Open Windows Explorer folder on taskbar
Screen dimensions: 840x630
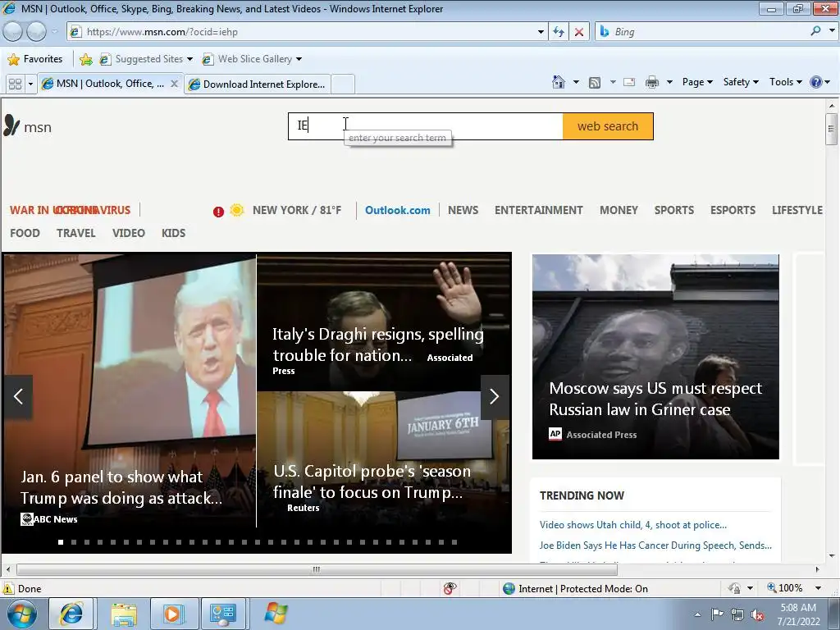(124, 614)
